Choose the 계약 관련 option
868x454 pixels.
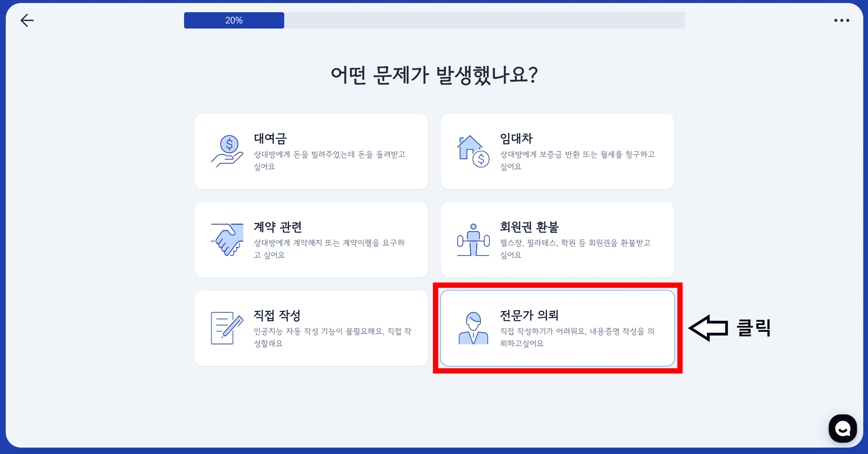[311, 240]
